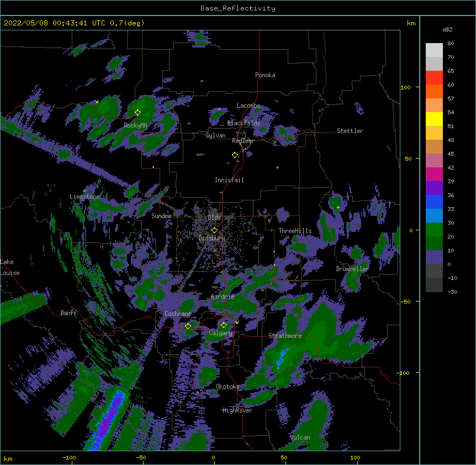Viewport: 476px width, 465px height.
Task: Click the Lacombe city label
Action: click(x=248, y=105)
